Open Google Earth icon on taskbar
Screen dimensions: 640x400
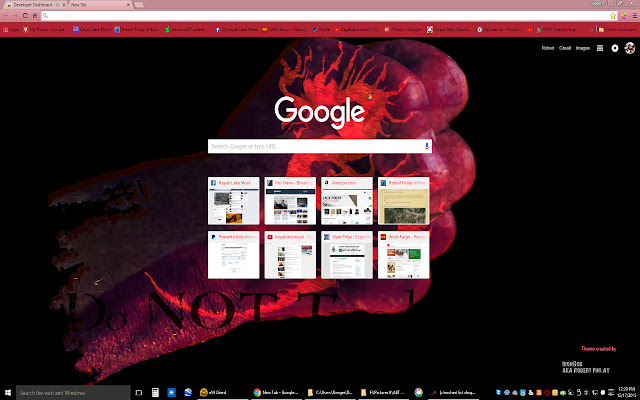pyautogui.click(x=188, y=393)
